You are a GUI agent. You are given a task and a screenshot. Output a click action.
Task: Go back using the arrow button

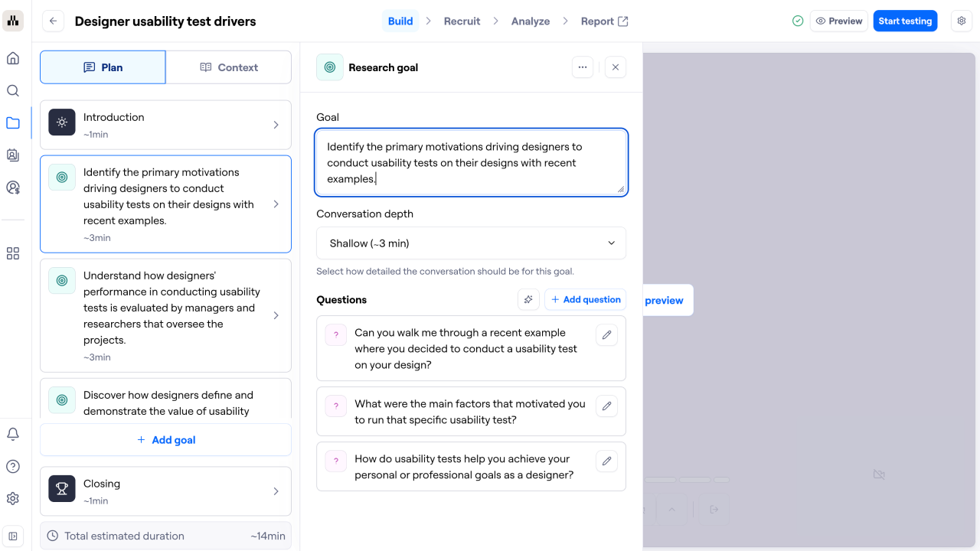tap(53, 21)
